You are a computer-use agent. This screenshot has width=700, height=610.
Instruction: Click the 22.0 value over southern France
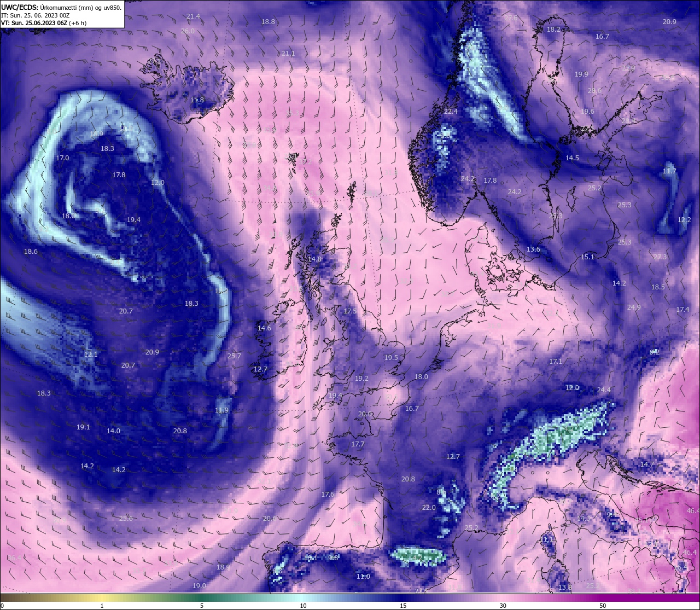pyautogui.click(x=429, y=507)
